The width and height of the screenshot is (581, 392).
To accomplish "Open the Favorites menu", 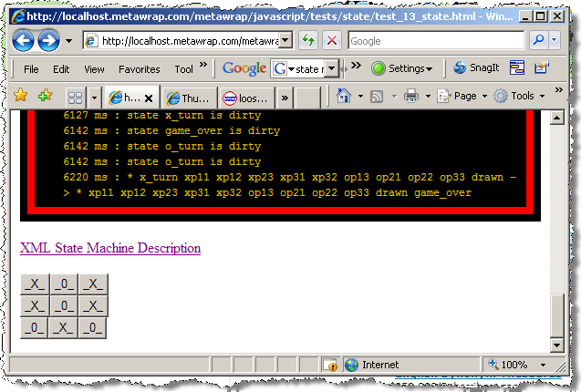I will click(139, 68).
